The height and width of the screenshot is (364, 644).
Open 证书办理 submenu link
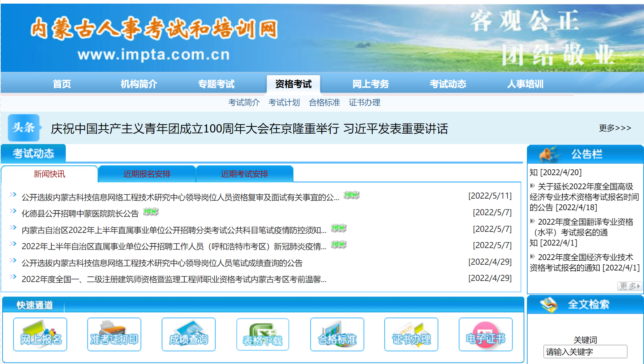click(x=364, y=103)
